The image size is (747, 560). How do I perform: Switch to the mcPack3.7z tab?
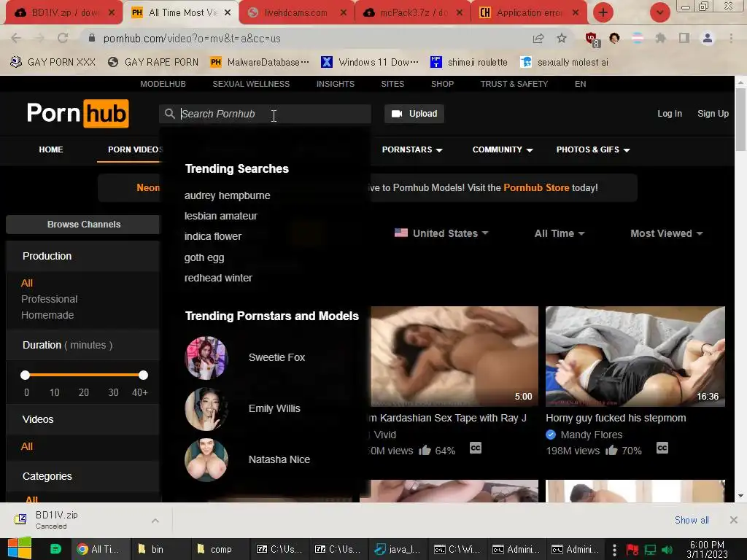coord(413,13)
